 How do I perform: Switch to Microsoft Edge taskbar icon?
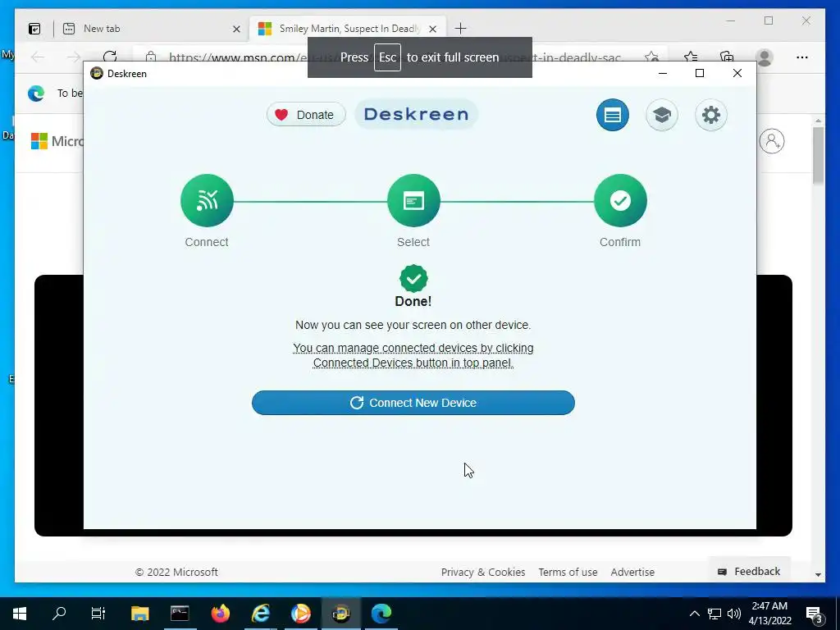click(381, 613)
